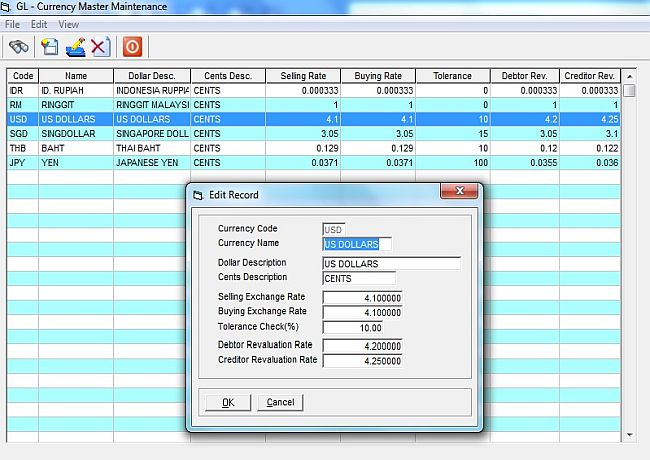Click the Currency Name input field
The width and height of the screenshot is (650, 460).
[x=357, y=243]
